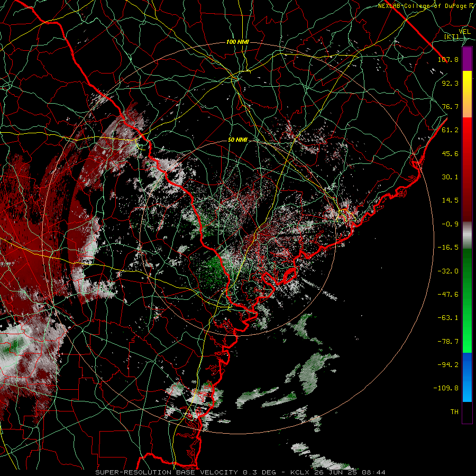This screenshot has height=476, width=476.
Task: Click the -94.2 velocity scale value
Action: pyautogui.click(x=448, y=364)
